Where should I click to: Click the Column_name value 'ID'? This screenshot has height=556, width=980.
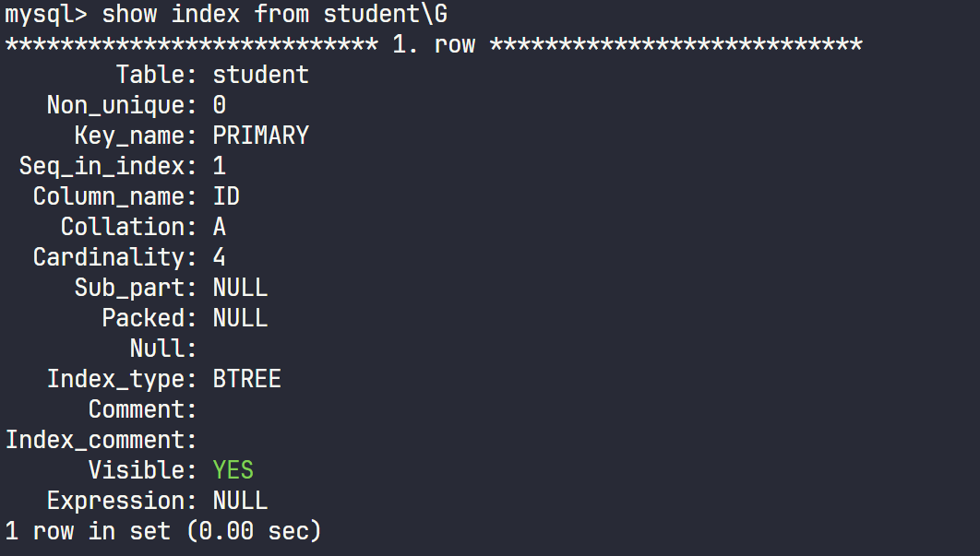226,196
